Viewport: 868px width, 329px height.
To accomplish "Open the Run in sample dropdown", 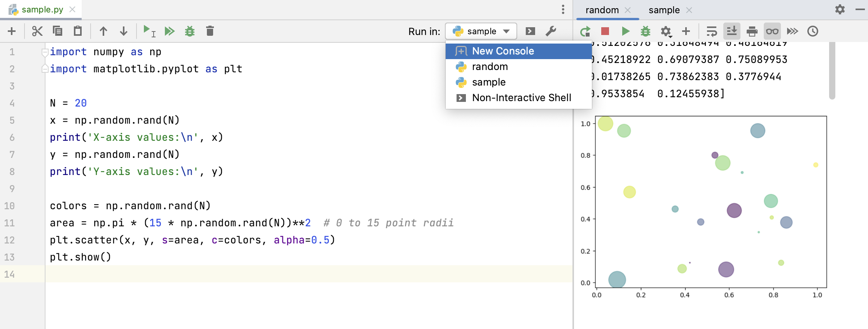I will 481,31.
